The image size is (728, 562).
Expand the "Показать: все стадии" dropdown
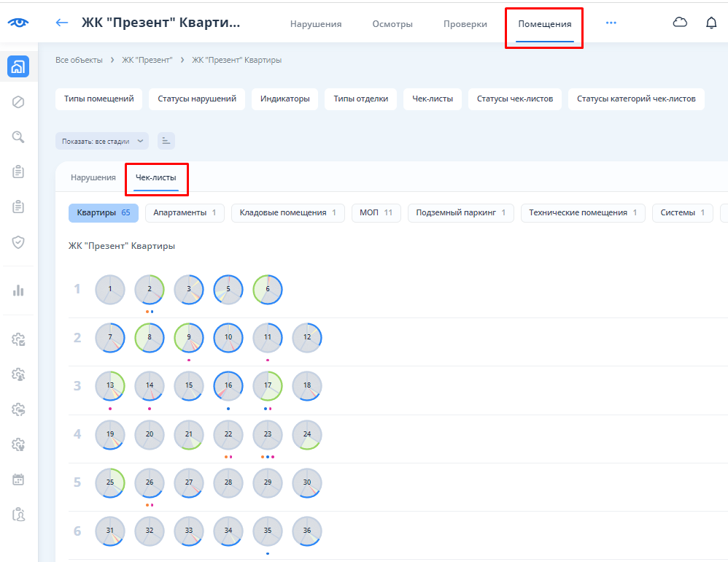pyautogui.click(x=102, y=141)
